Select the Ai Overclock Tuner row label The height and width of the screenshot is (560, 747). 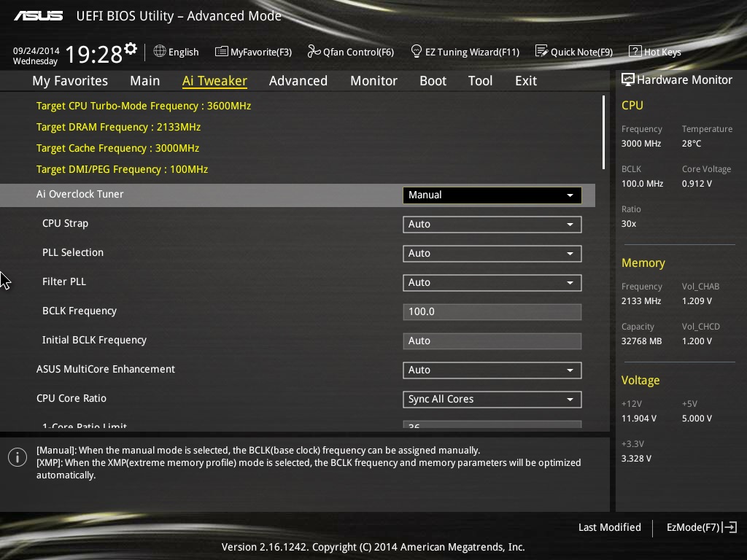pyautogui.click(x=80, y=194)
